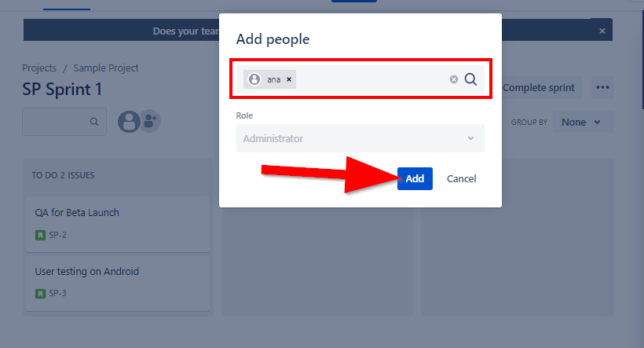
Task: Click the Role label
Action: click(x=244, y=115)
